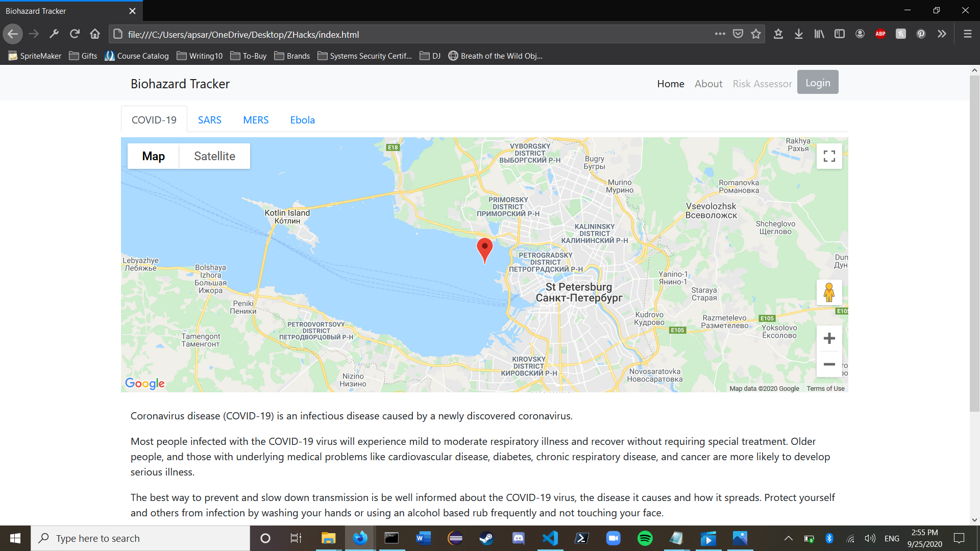Open Firefox downloads panel

pos(798,34)
